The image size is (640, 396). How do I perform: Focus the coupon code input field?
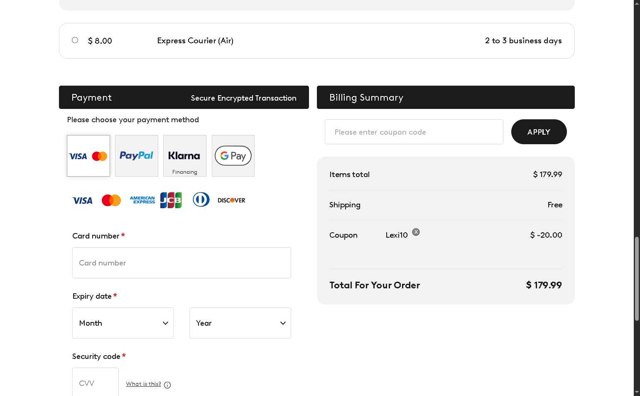coord(414,132)
